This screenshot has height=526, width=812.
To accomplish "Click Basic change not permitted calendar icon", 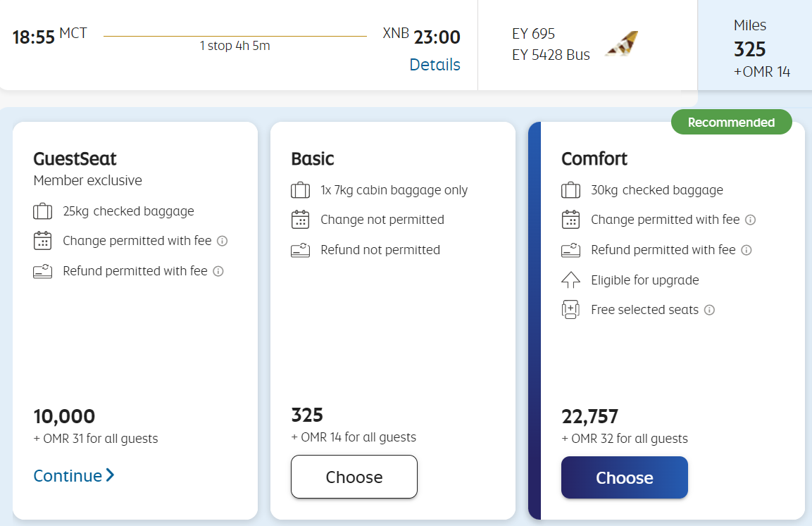I will tap(301, 220).
